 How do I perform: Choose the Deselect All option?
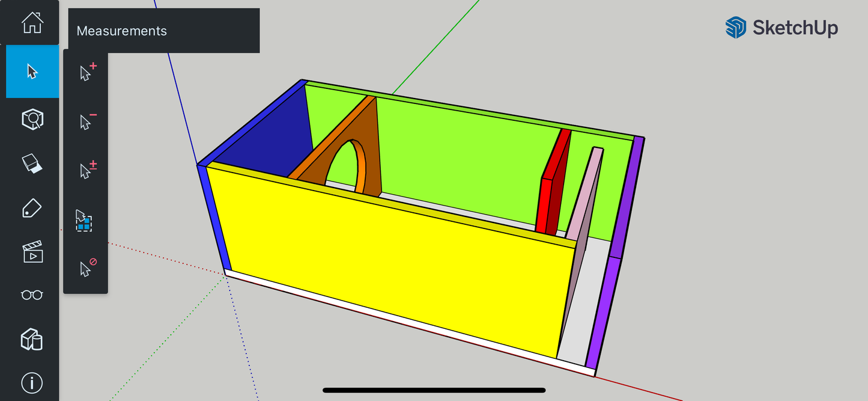click(85, 269)
